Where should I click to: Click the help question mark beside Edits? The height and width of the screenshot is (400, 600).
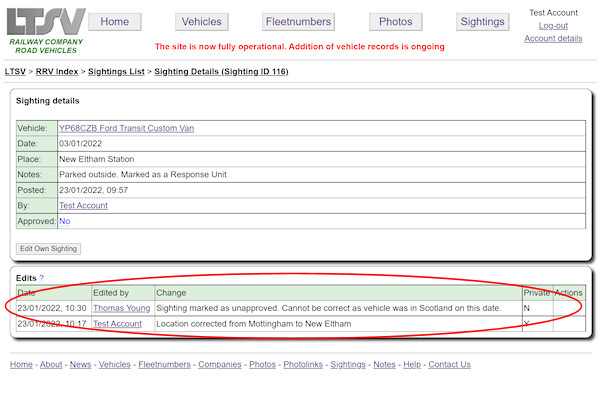[41, 277]
